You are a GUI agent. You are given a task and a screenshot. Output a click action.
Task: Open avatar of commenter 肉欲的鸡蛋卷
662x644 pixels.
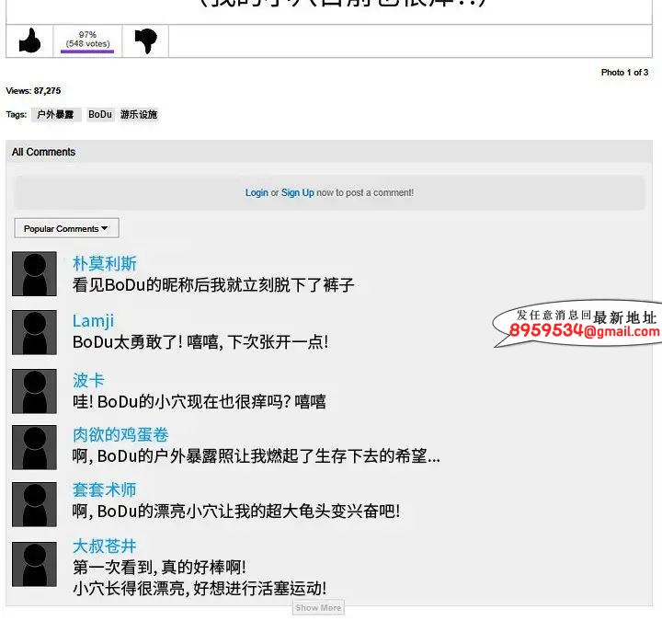click(34, 447)
